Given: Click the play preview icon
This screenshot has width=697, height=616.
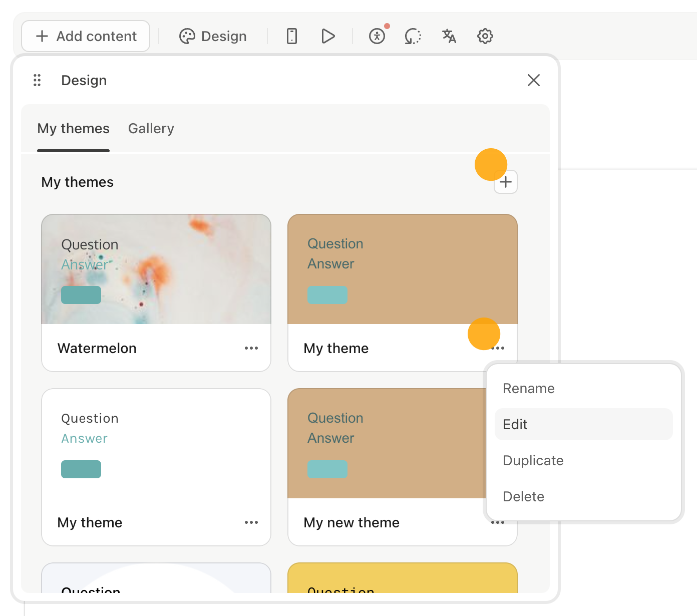Looking at the screenshot, I should pyautogui.click(x=328, y=36).
